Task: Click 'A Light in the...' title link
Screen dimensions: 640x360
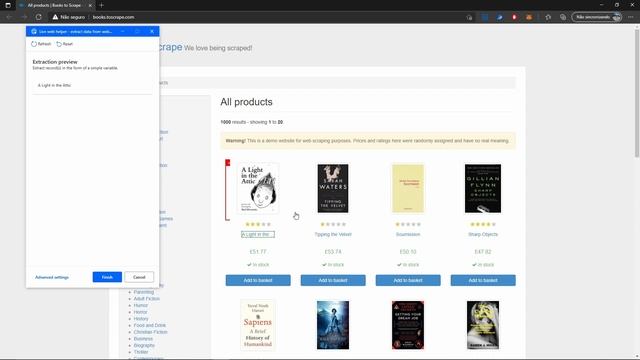Action: (x=258, y=234)
